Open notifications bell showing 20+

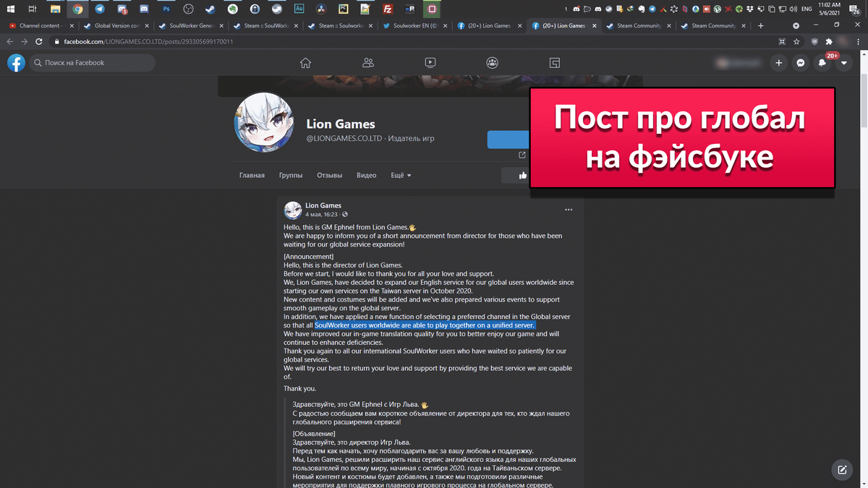click(822, 63)
